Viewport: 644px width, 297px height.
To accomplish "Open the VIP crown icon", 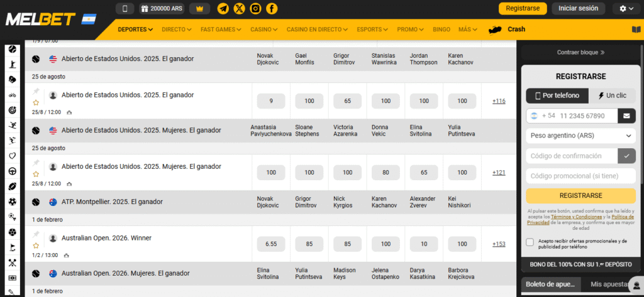I will coord(199,8).
